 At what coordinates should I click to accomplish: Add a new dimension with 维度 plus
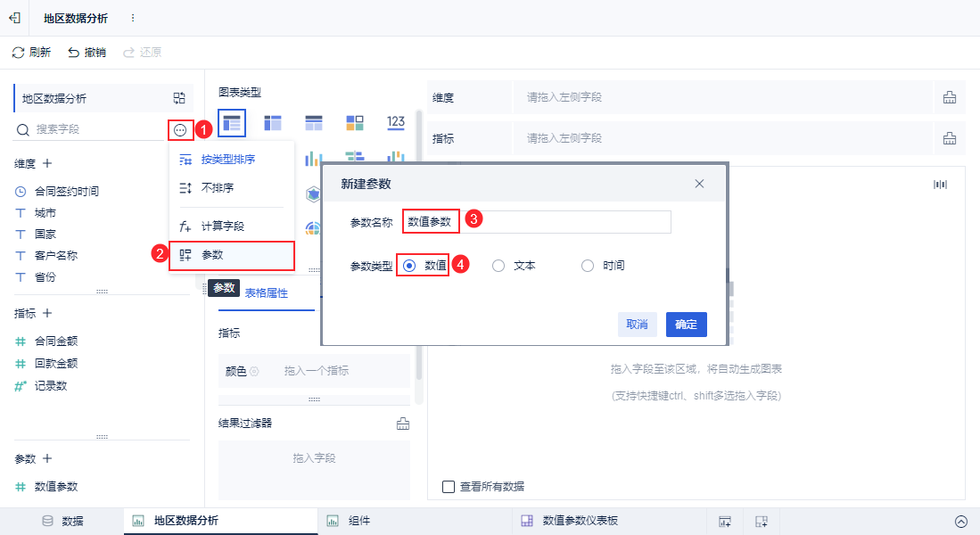click(x=47, y=163)
